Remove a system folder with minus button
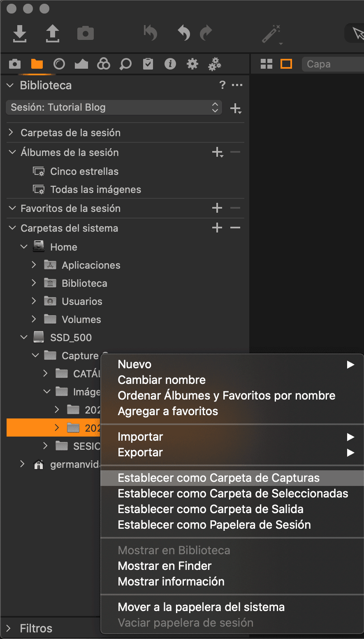Screen dimensions: 364x639 coord(235,228)
